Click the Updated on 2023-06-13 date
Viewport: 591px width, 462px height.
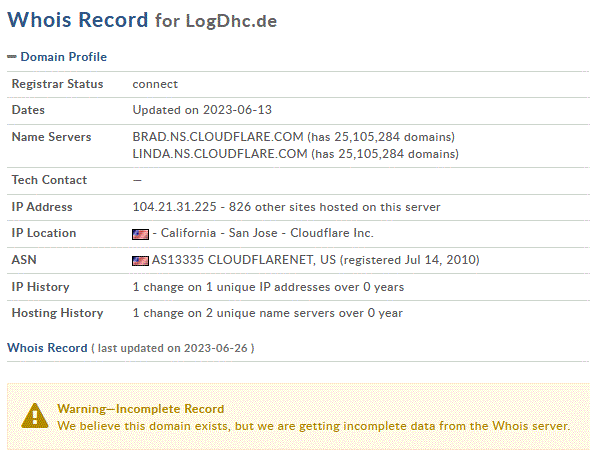[202, 110]
